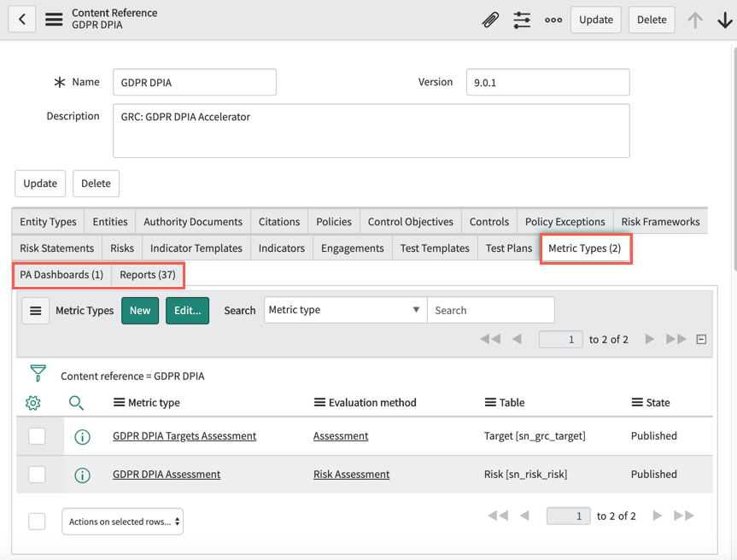The height and width of the screenshot is (560, 737).
Task: Open the personalize form sliders icon
Action: (x=522, y=20)
